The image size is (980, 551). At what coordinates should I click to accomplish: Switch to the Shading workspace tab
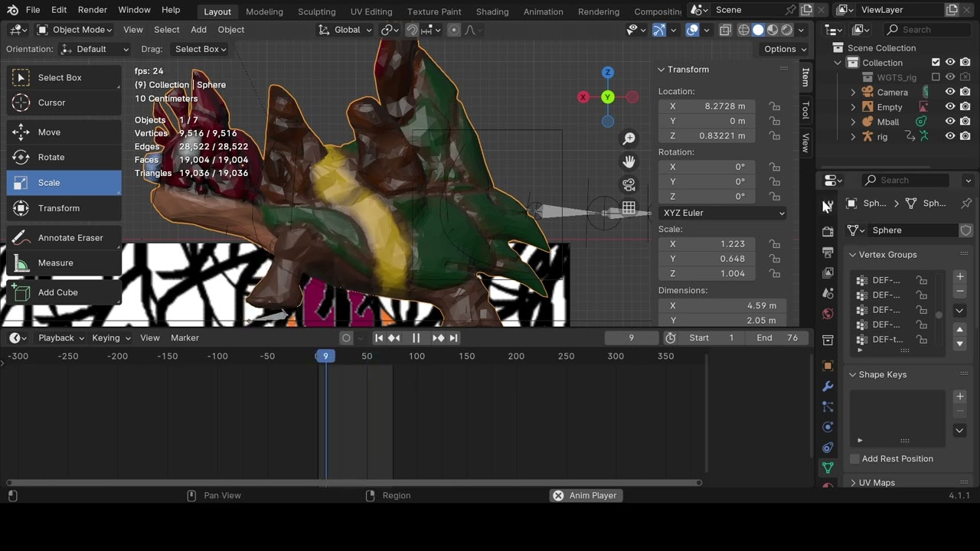[492, 11]
